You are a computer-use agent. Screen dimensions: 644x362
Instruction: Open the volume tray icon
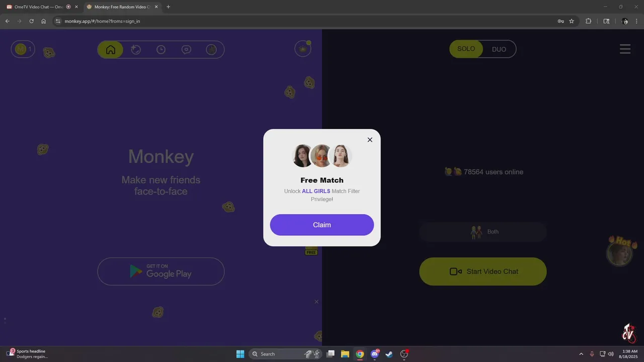tap(611, 354)
